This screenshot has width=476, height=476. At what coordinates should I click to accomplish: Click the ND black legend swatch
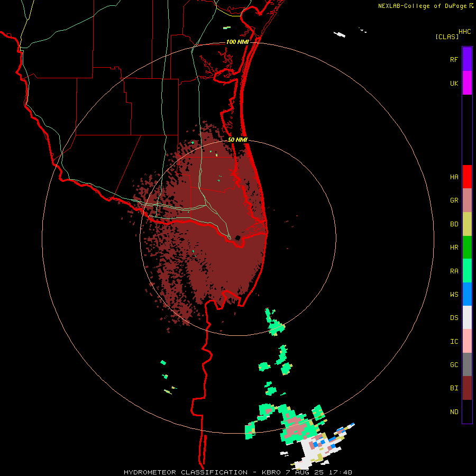tap(467, 411)
